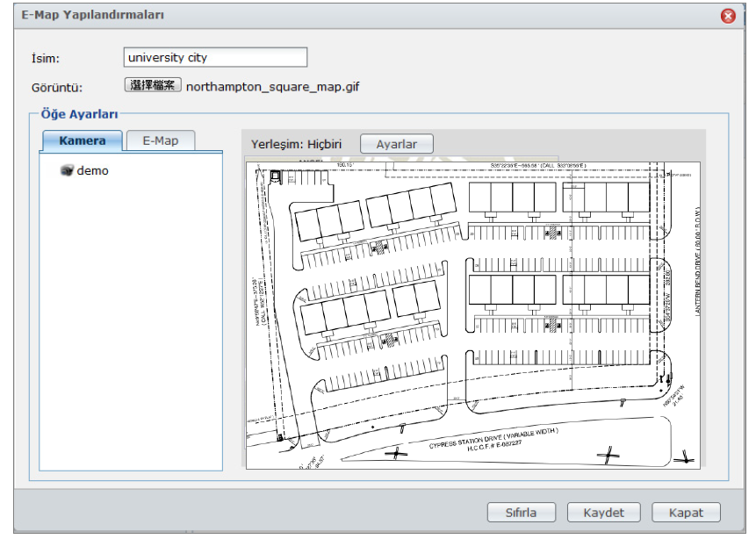Save the configuration with Kaydet
The width and height of the screenshot is (756, 539).
click(x=602, y=513)
